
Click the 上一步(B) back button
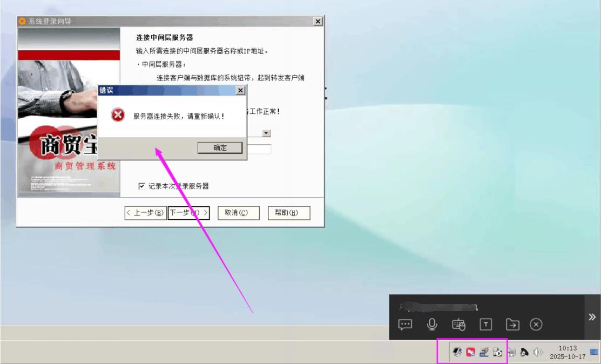tap(145, 213)
